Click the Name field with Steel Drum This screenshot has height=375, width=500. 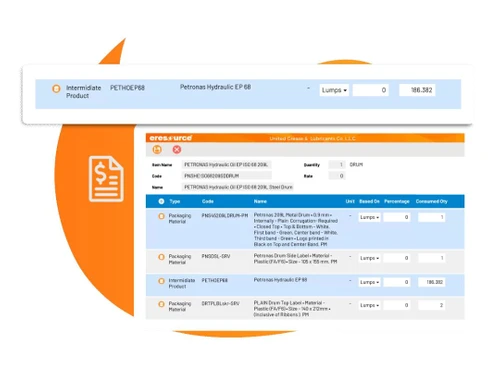tap(238, 187)
